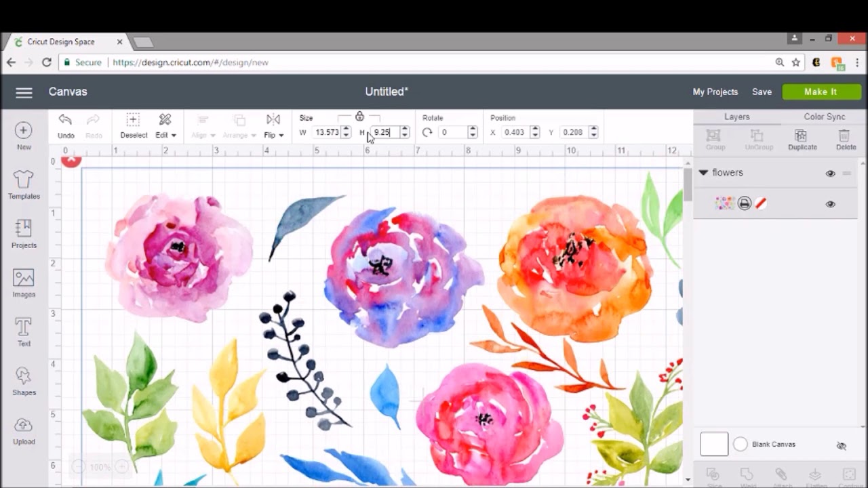
Task: Click the Deselect tool
Action: [134, 126]
